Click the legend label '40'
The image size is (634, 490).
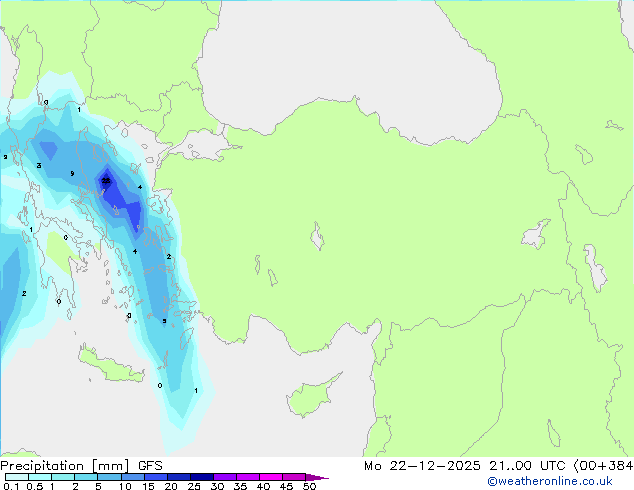coord(263,486)
